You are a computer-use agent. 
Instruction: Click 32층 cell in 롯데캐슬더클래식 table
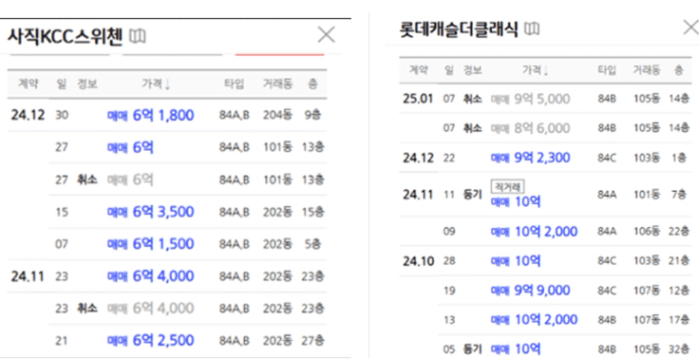(678, 349)
